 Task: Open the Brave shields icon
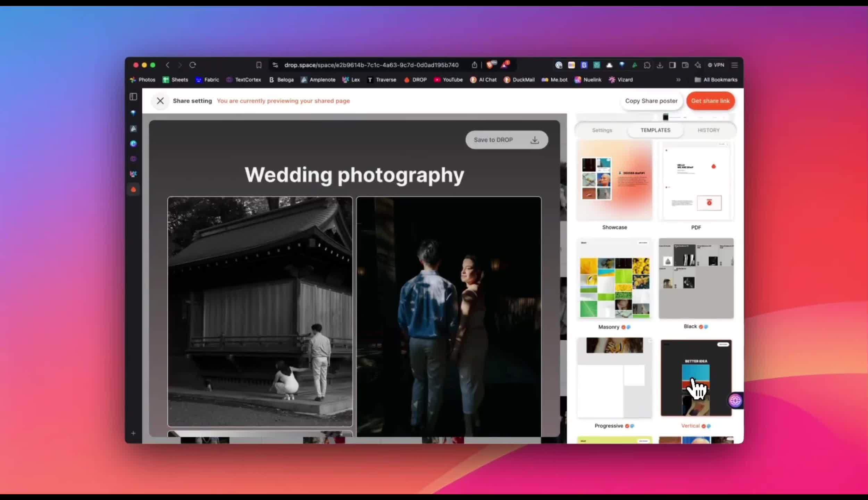(490, 65)
